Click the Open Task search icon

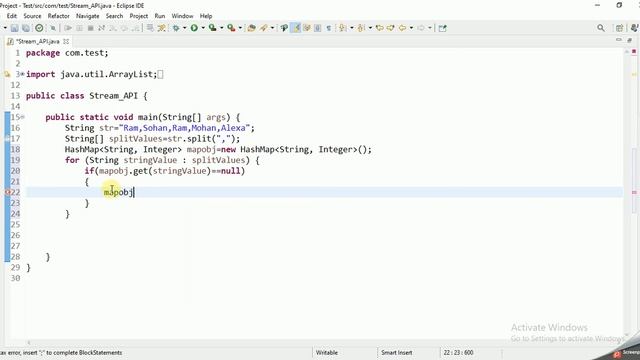263,28
